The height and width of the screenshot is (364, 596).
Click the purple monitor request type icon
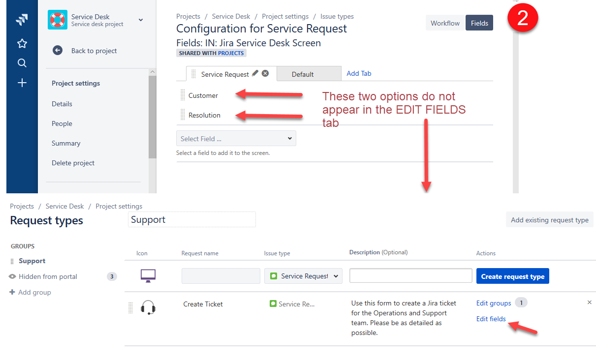148,276
